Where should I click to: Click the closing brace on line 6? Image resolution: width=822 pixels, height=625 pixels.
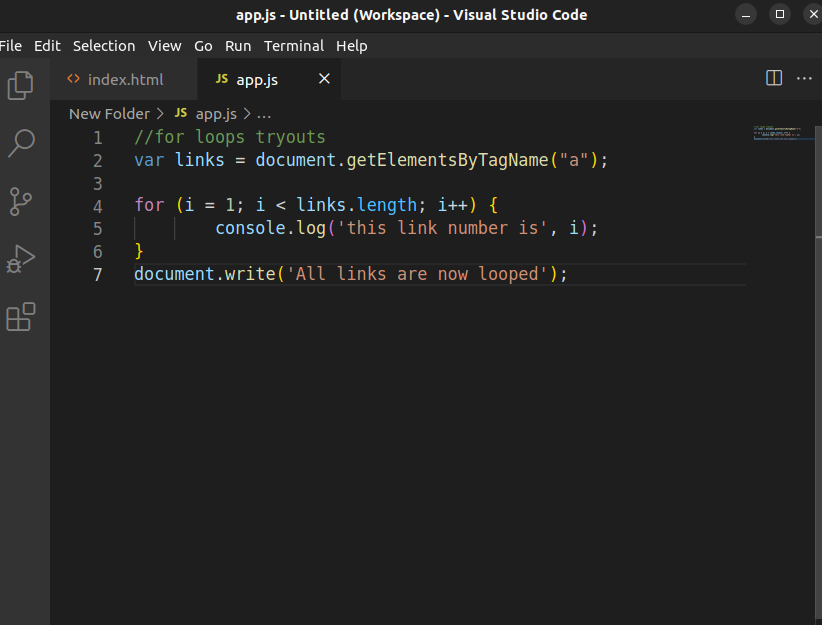point(139,251)
